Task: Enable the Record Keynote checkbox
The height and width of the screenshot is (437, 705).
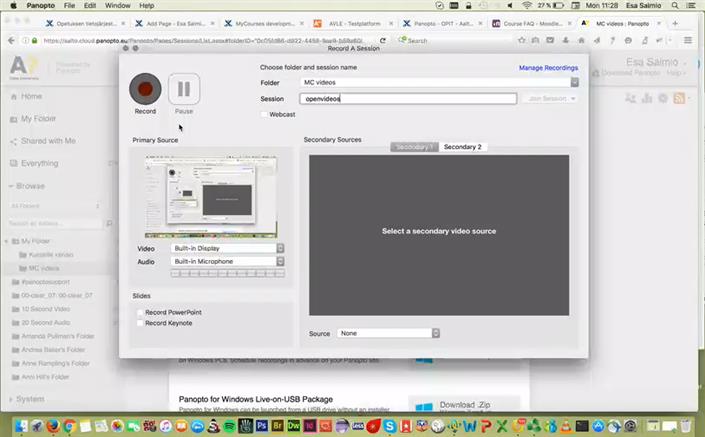Action: [x=140, y=323]
